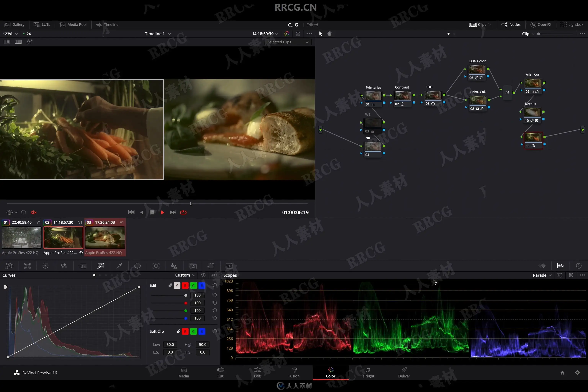Open the Curves palette icon

click(x=101, y=266)
